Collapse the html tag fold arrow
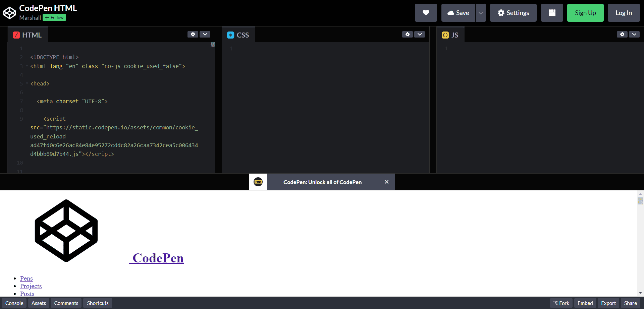This screenshot has height=309, width=644. pos(27,66)
